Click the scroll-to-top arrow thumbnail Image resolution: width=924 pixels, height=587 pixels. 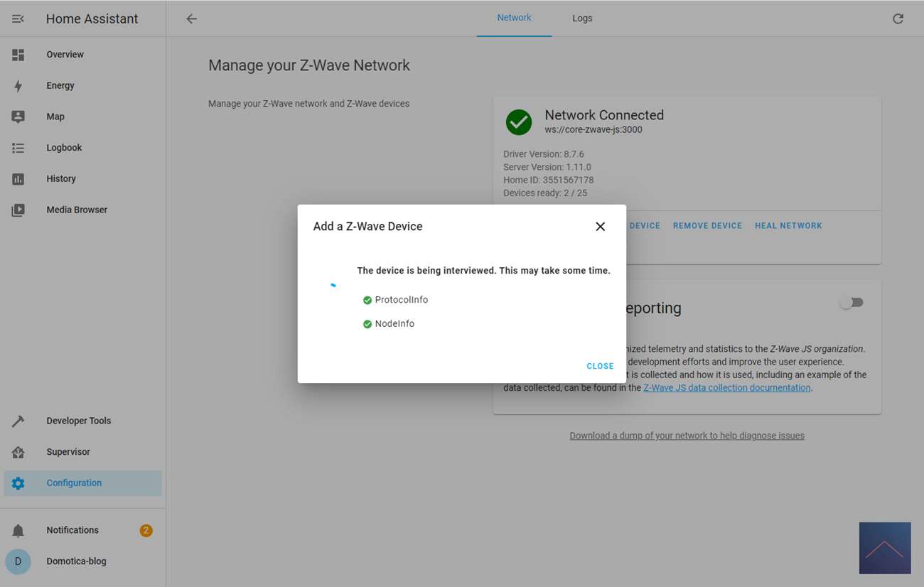click(x=885, y=549)
